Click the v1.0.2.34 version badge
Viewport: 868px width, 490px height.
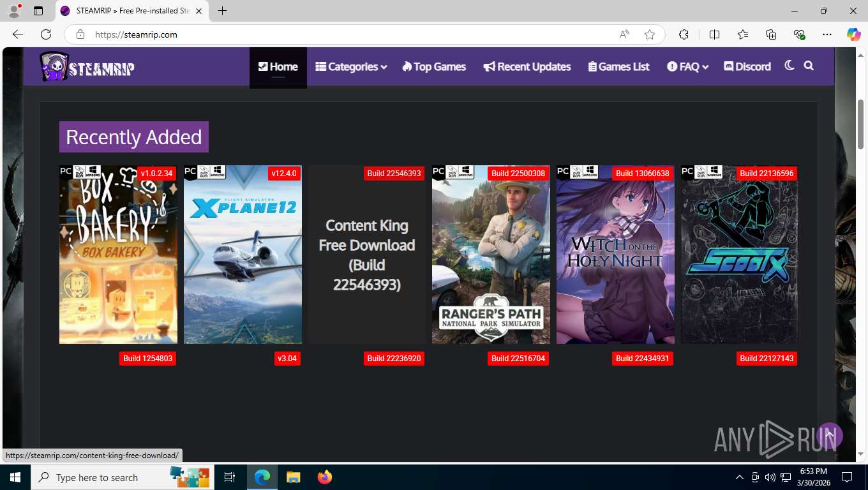coord(156,174)
